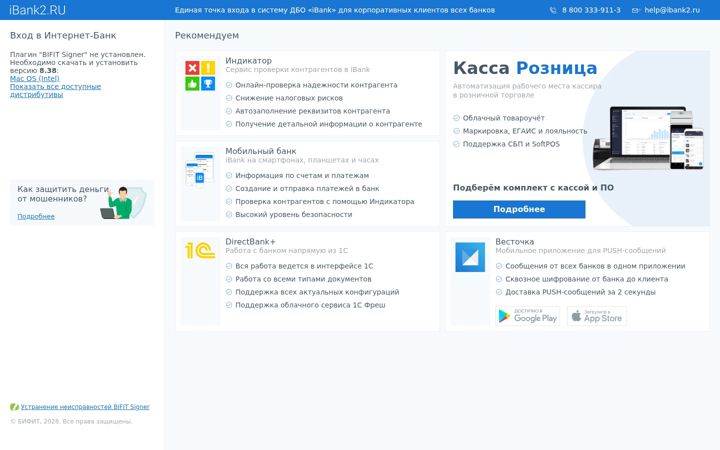The height and width of the screenshot is (450, 720).
Task: Click the help@ibank2.ru email address
Action: point(672,10)
